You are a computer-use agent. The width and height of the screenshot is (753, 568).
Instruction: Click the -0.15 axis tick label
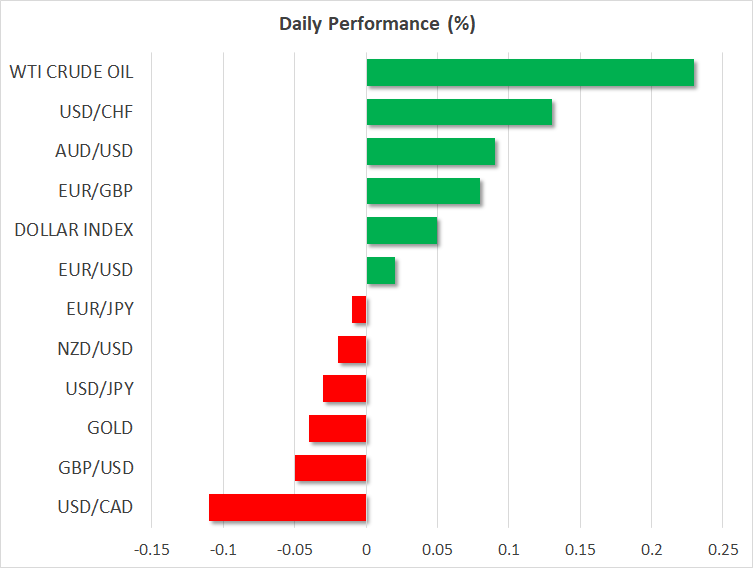(x=152, y=549)
